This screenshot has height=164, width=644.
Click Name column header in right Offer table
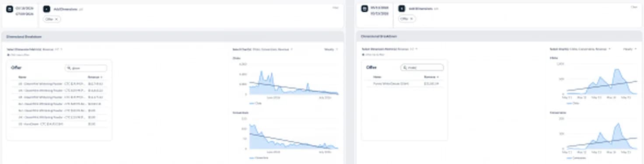pyautogui.click(x=377, y=77)
